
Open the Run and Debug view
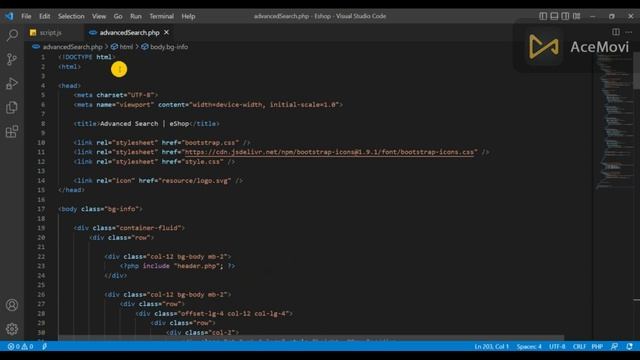[x=12, y=83]
